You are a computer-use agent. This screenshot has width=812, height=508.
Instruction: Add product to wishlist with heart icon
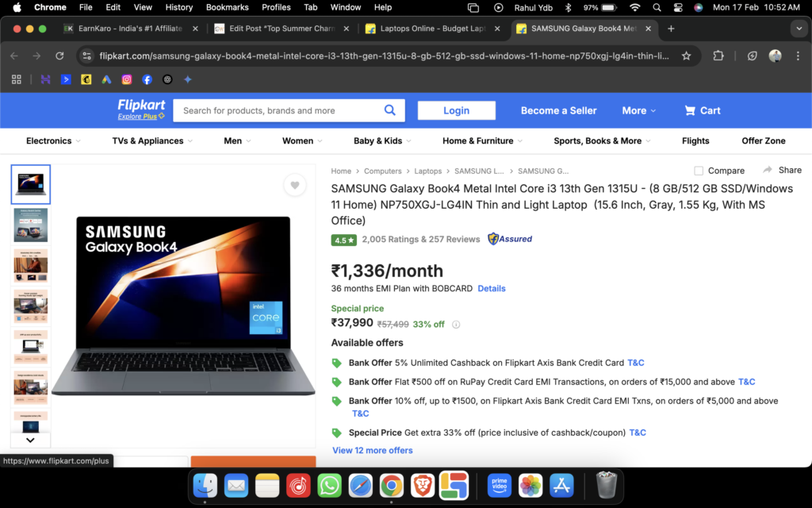(x=295, y=185)
